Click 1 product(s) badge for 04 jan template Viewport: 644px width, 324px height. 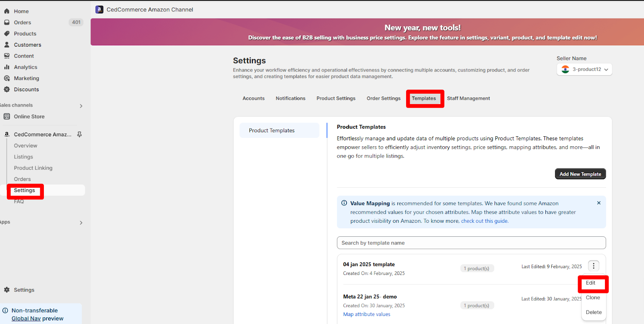[477, 269]
